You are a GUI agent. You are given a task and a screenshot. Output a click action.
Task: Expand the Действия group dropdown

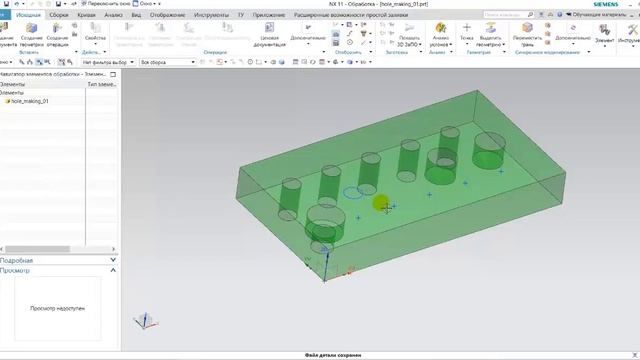104,52
